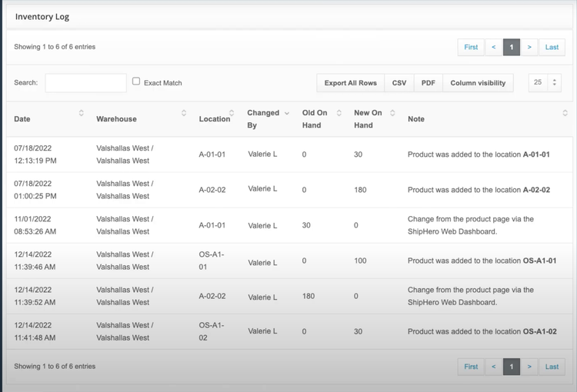This screenshot has height=392, width=577.
Task: Click sort icon next to Location header
Action: [x=232, y=113]
